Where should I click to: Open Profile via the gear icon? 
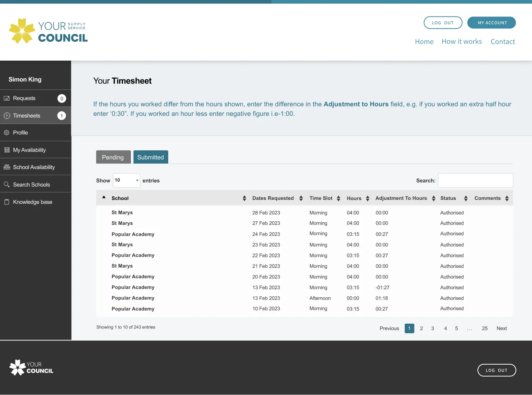(x=7, y=133)
